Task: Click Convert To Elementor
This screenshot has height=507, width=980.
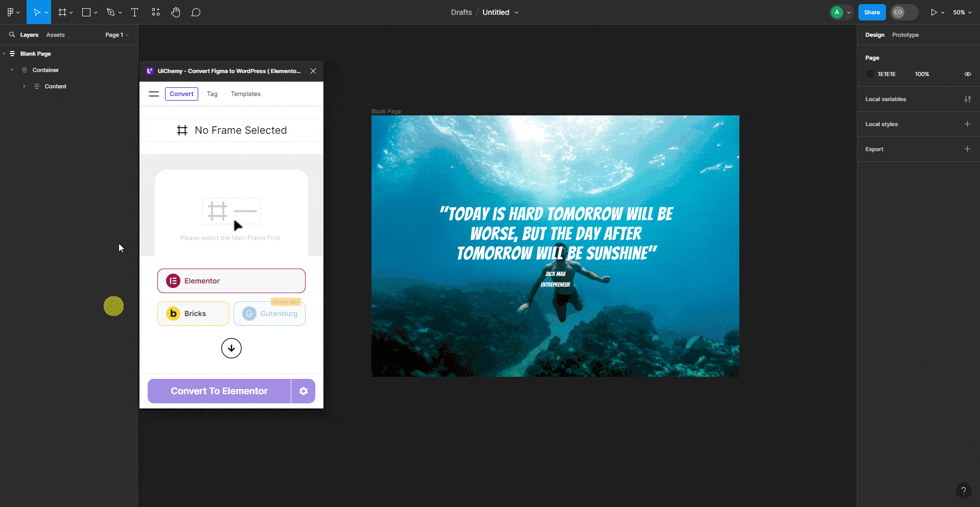Action: pos(219,391)
